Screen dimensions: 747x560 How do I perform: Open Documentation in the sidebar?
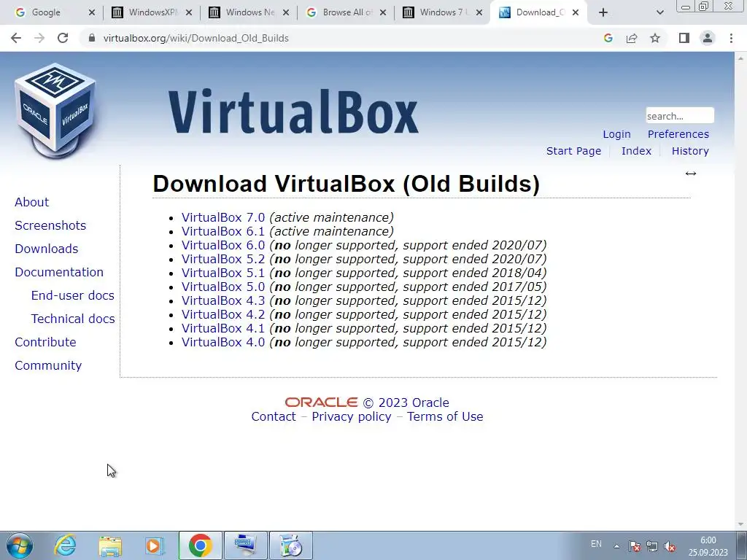59,273
